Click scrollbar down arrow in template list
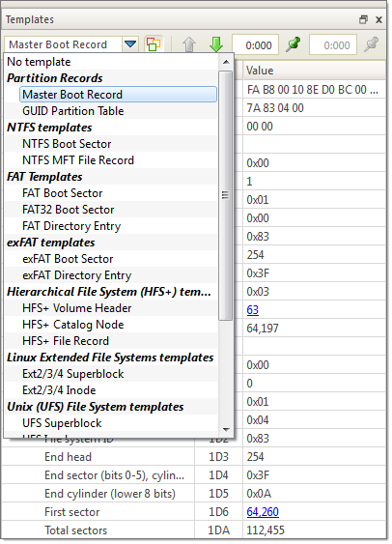The height and width of the screenshot is (544, 392). 226,430
